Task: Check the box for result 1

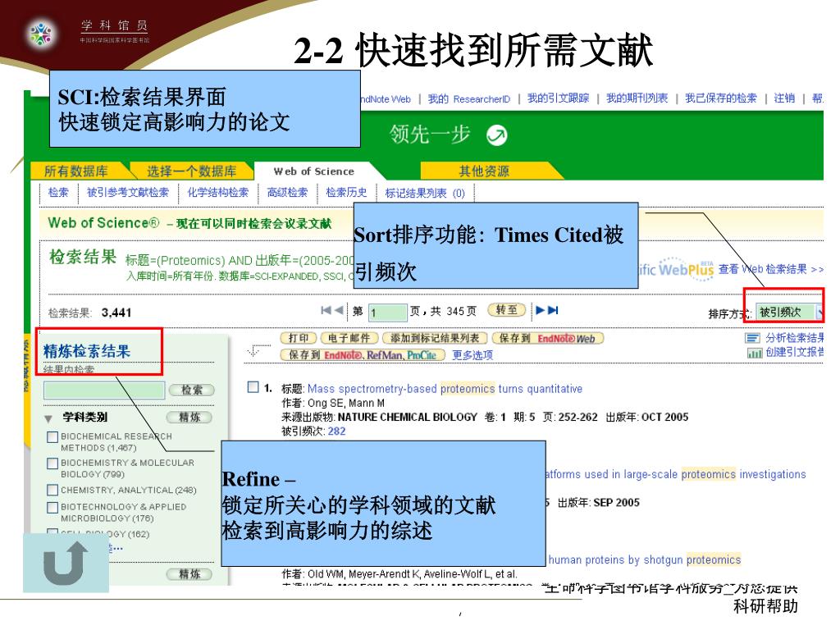Action: 253,387
